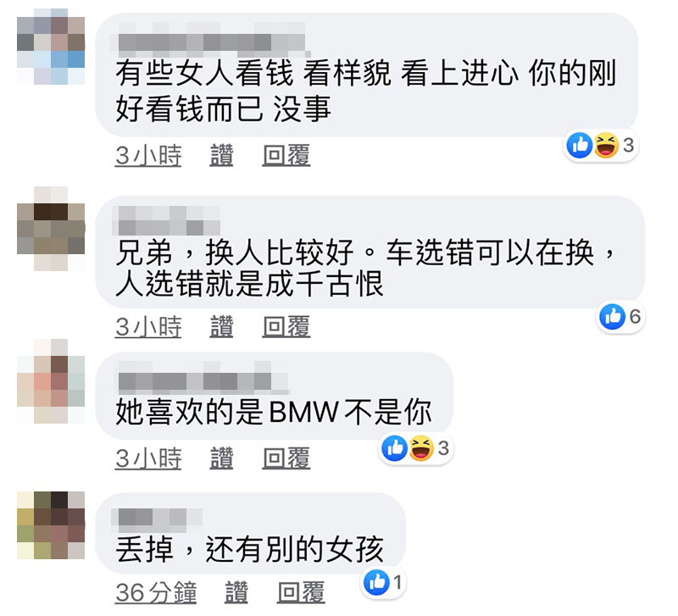Screen dimensions: 678x616
Task: Like the 兄弟 comment using 讚
Action: pyautogui.click(x=221, y=326)
